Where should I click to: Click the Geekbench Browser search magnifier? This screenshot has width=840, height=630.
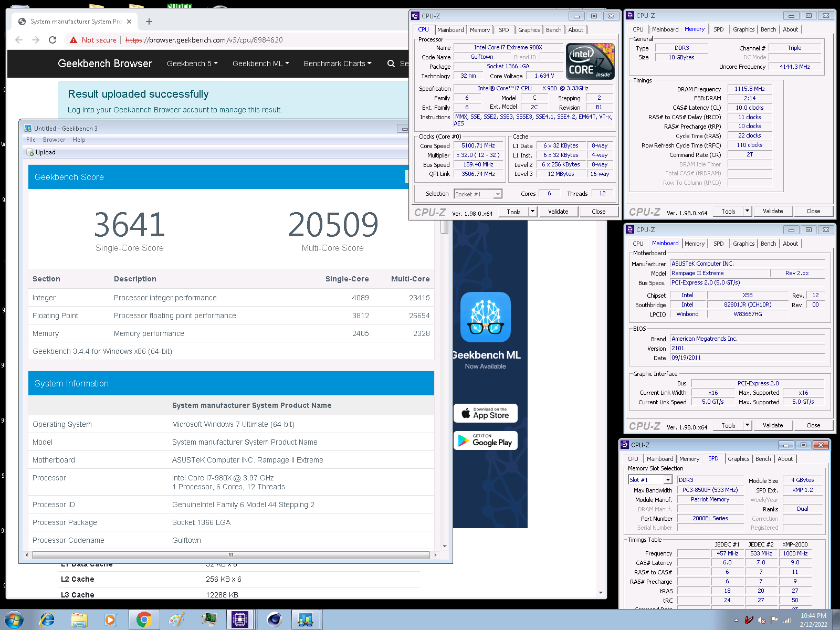[x=391, y=64]
